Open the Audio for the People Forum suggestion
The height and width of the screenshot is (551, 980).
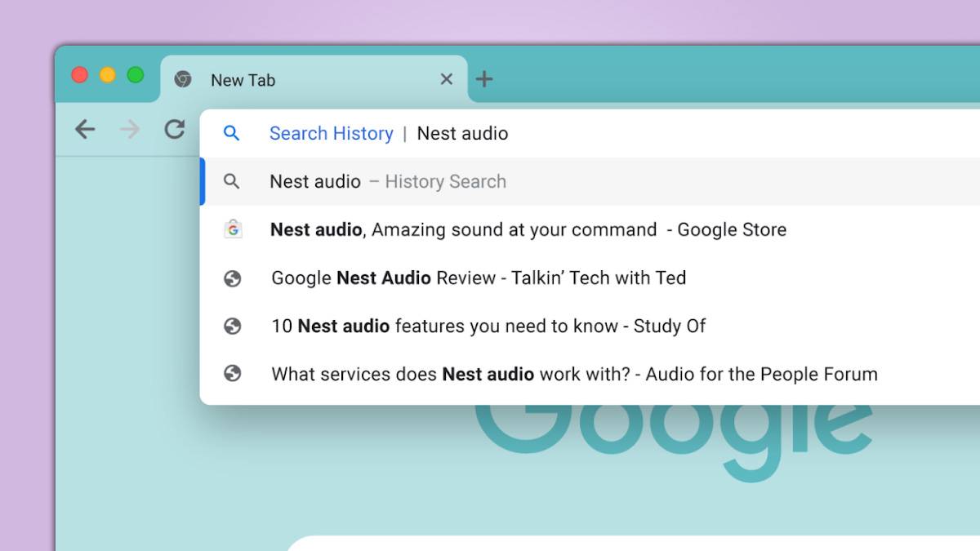574,374
